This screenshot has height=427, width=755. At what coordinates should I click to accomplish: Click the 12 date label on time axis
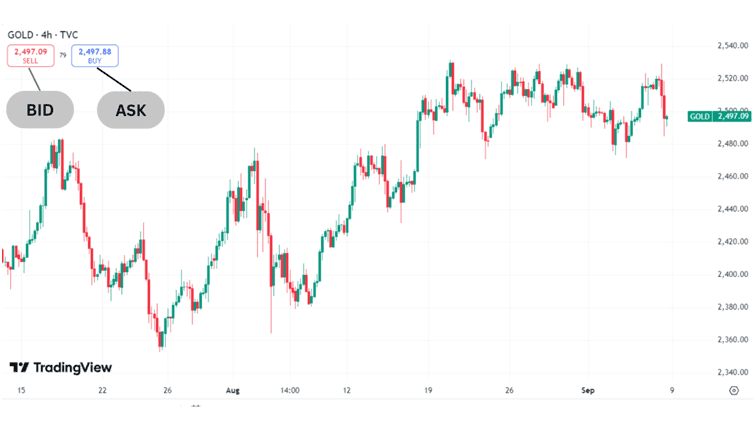(x=346, y=390)
